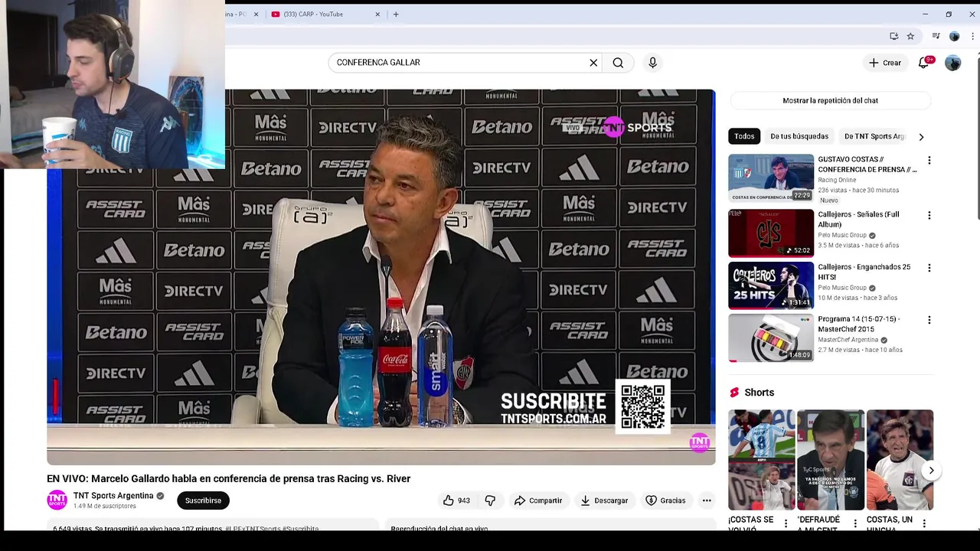Open the YouTube account avatar menu
Viewport: 980px width, 551px height.
coord(952,63)
